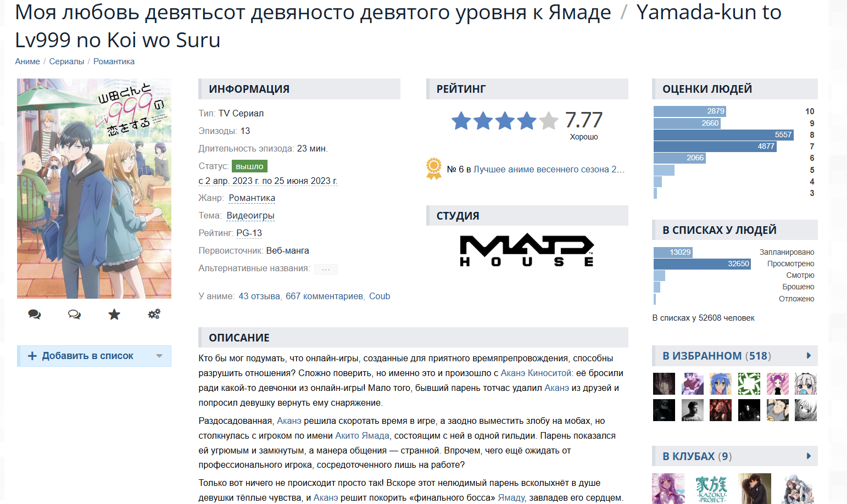Open the green geometric pattern avatar
This screenshot has width=847, height=504.
[749, 384]
